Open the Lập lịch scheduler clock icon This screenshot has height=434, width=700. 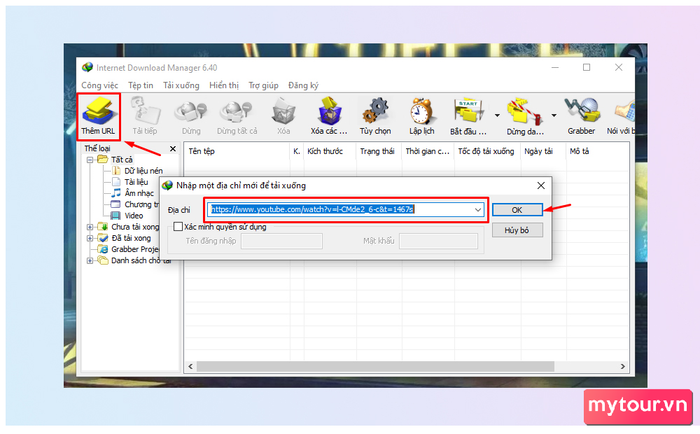point(422,116)
